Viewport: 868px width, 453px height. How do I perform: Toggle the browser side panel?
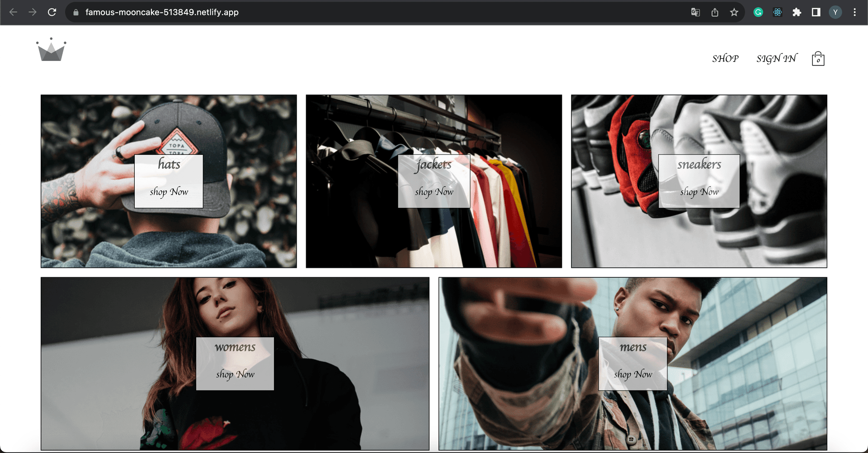(816, 12)
